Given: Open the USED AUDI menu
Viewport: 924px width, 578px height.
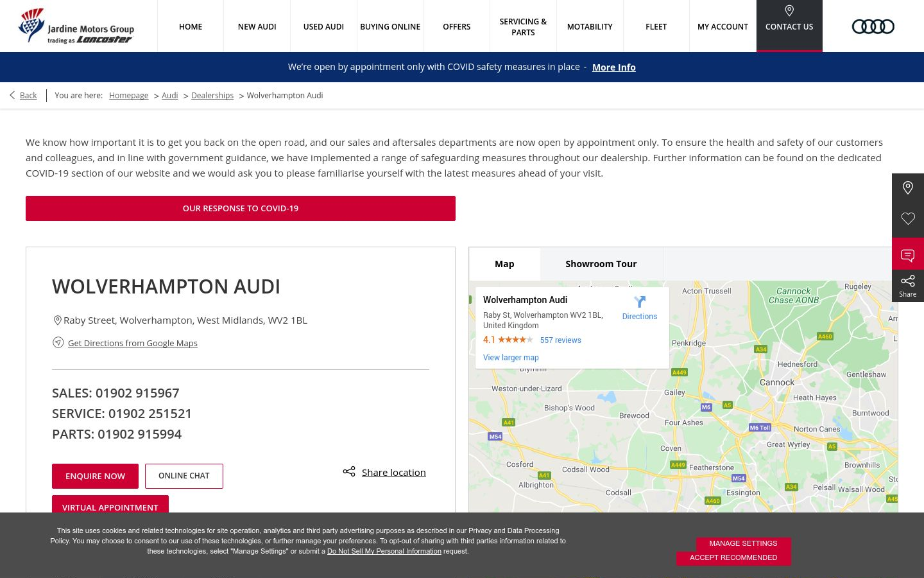Looking at the screenshot, I should pos(323,26).
